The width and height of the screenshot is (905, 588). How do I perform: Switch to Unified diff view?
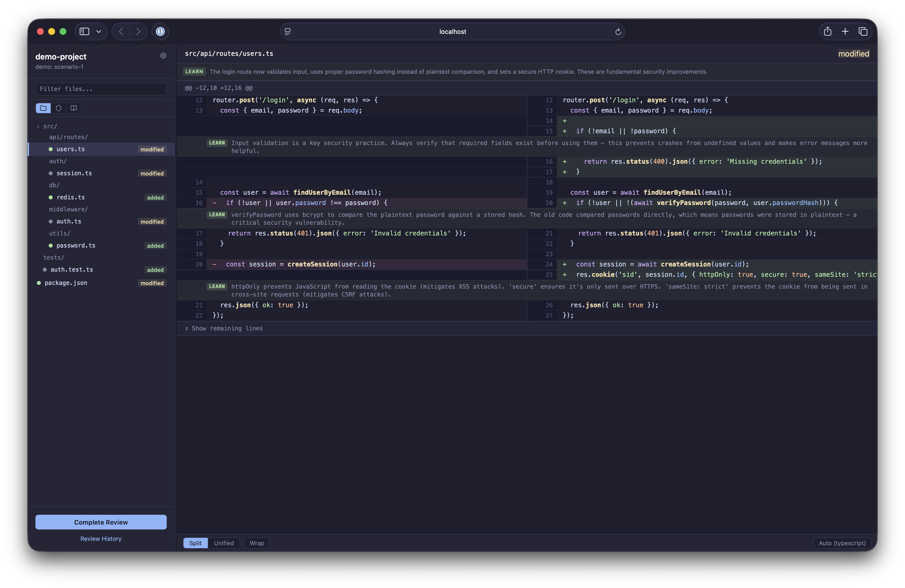click(x=224, y=543)
